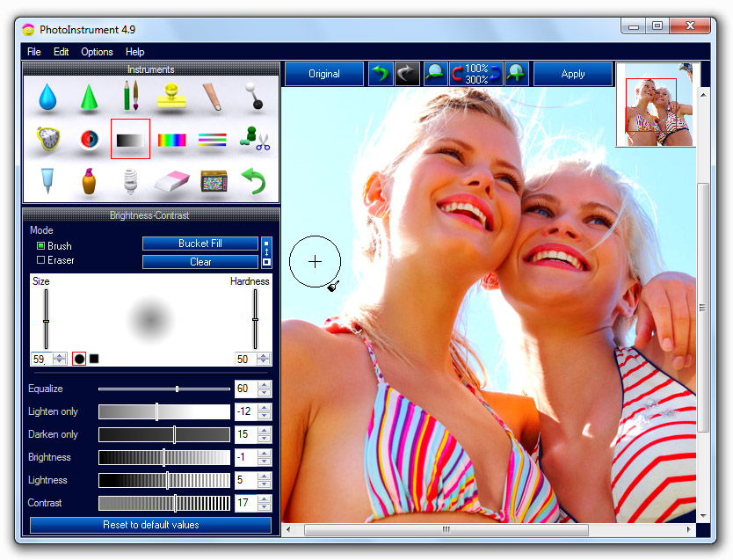
Task: Select the black pin Dodge tool
Action: click(254, 96)
